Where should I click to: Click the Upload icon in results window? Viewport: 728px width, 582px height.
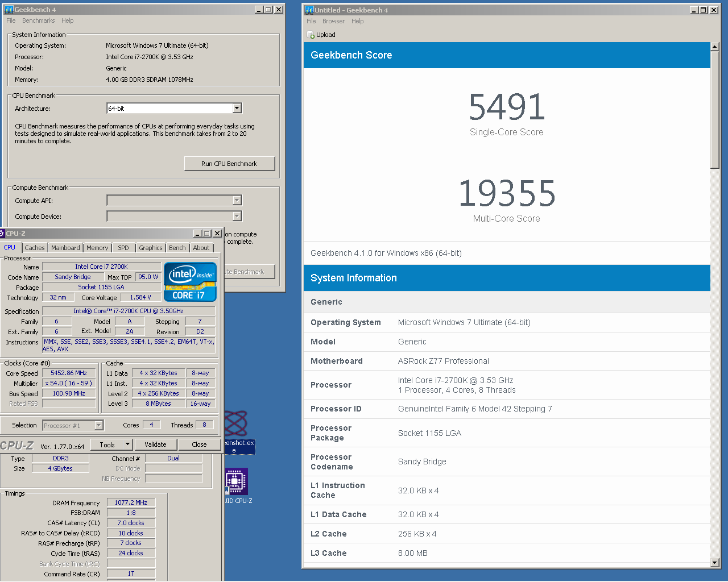click(311, 35)
